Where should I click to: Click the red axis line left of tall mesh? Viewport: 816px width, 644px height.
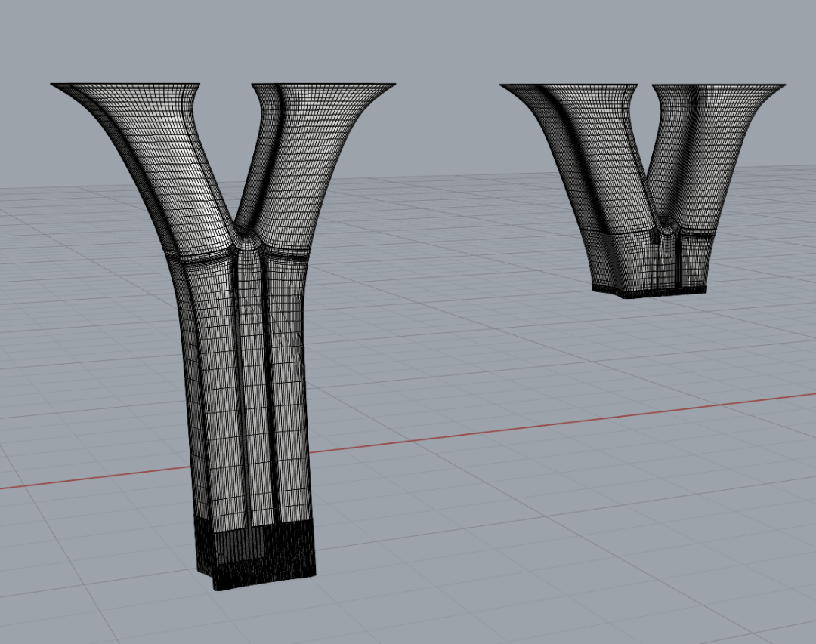point(91,477)
